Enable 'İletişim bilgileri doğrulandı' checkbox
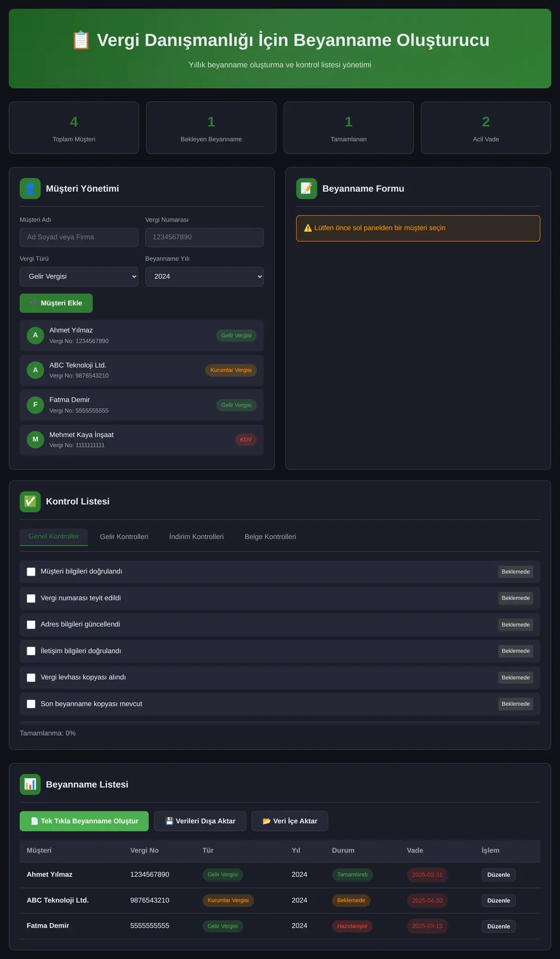This screenshot has width=560, height=959. point(31,651)
